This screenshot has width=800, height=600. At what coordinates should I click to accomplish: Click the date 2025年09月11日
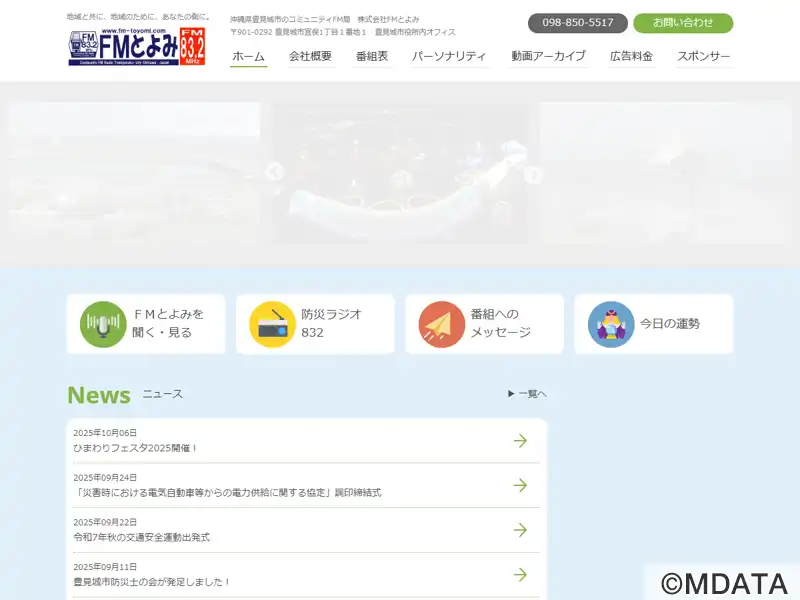(105, 567)
